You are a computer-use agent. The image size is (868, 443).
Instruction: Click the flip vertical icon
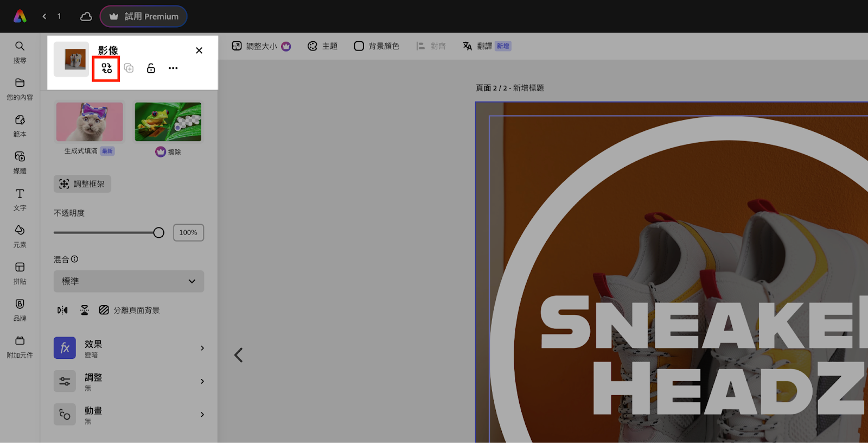click(85, 311)
